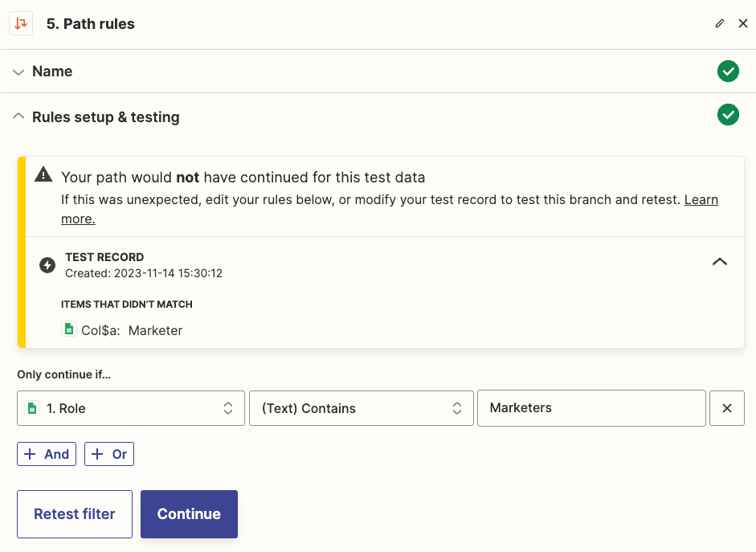Close the Path rules editor
This screenshot has height=552, width=756.
[x=743, y=23]
